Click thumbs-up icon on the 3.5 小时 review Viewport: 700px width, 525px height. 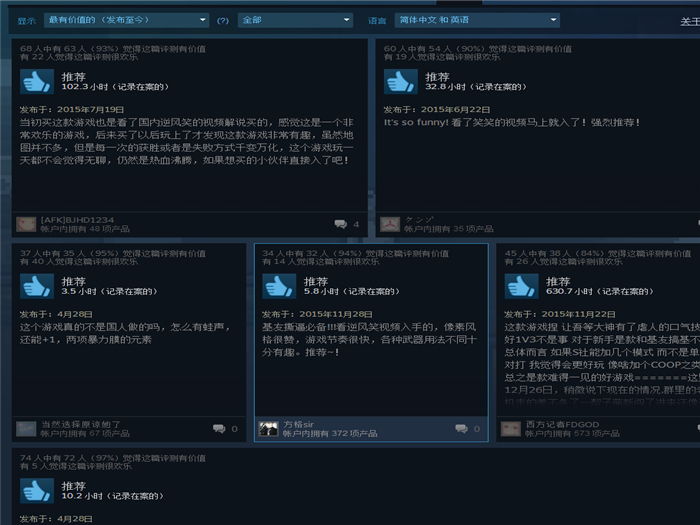coord(36,286)
